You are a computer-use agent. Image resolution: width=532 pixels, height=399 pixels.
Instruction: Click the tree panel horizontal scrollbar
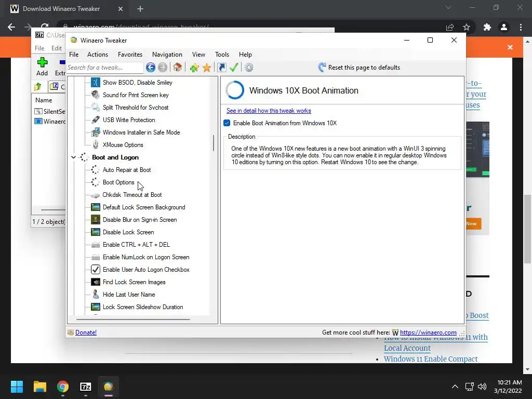[x=133, y=320]
